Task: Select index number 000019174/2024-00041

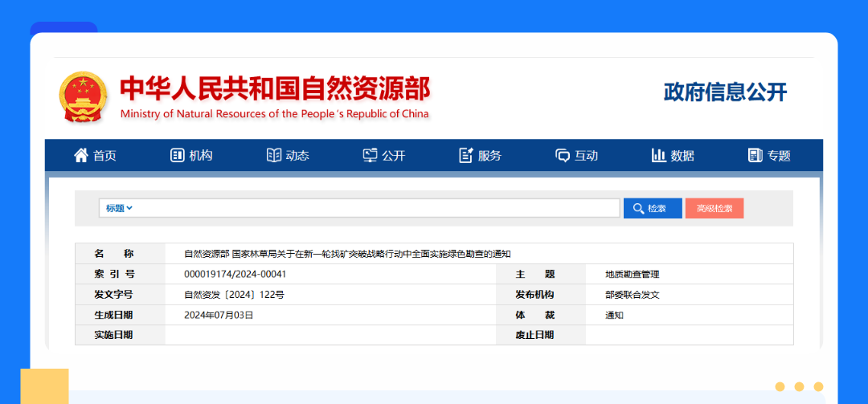Action: pos(235,274)
